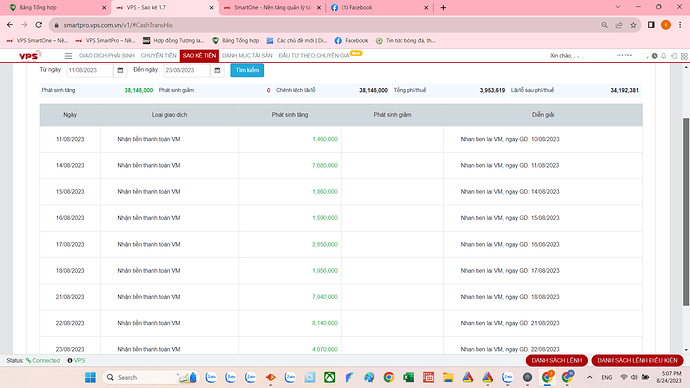The height and width of the screenshot is (388, 690).
Task: Open ĐẦU TƯ THEO CHUYÊN GIA menu
Action: coord(314,55)
